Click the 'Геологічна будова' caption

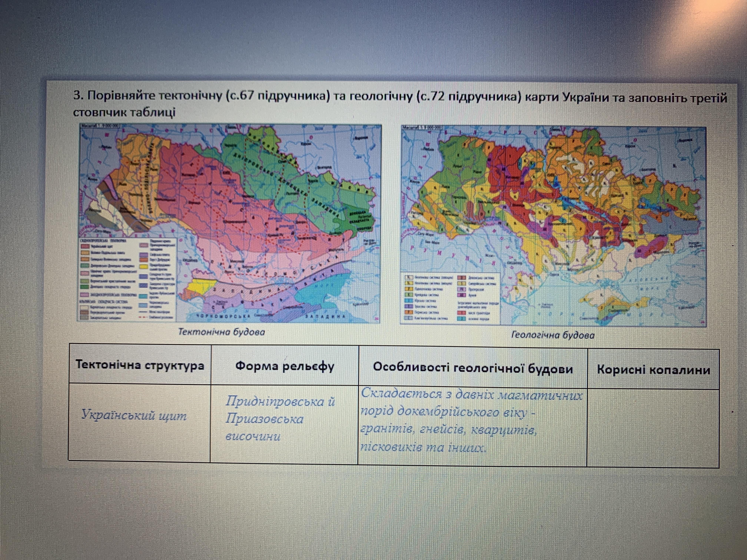pyautogui.click(x=553, y=335)
